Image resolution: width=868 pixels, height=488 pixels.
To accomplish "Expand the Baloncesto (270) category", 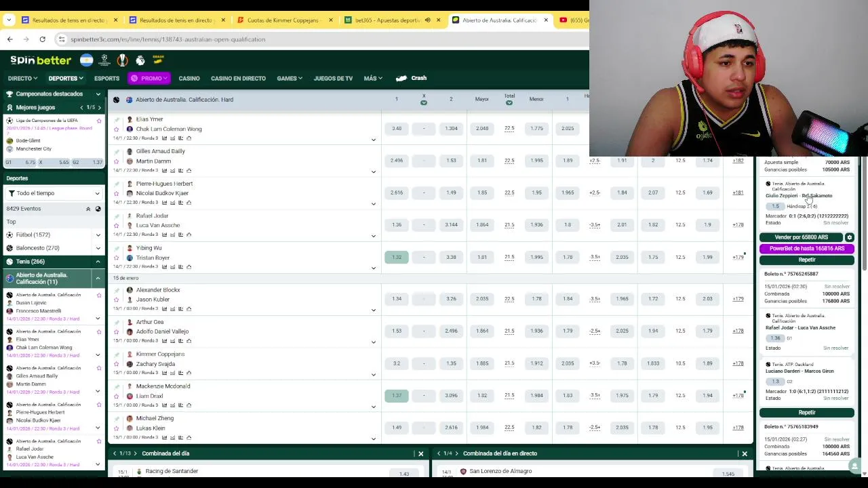I will pos(98,248).
